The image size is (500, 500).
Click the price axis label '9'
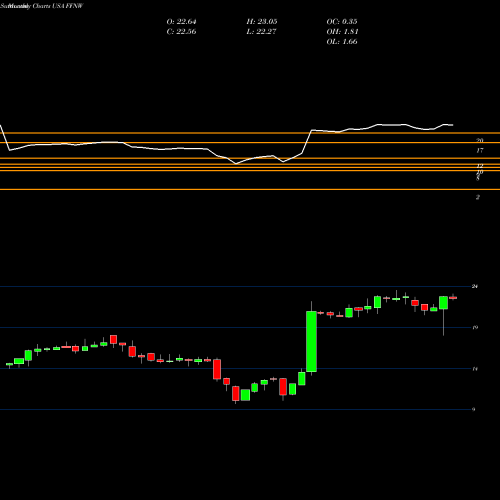[474, 409]
